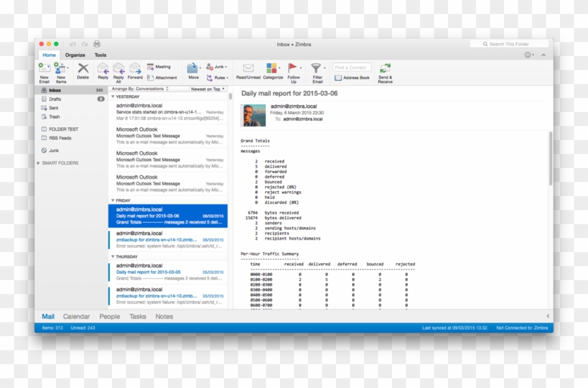Open the Filter Email dropdown arrow
Screen dimensions: 588x388
(324, 68)
